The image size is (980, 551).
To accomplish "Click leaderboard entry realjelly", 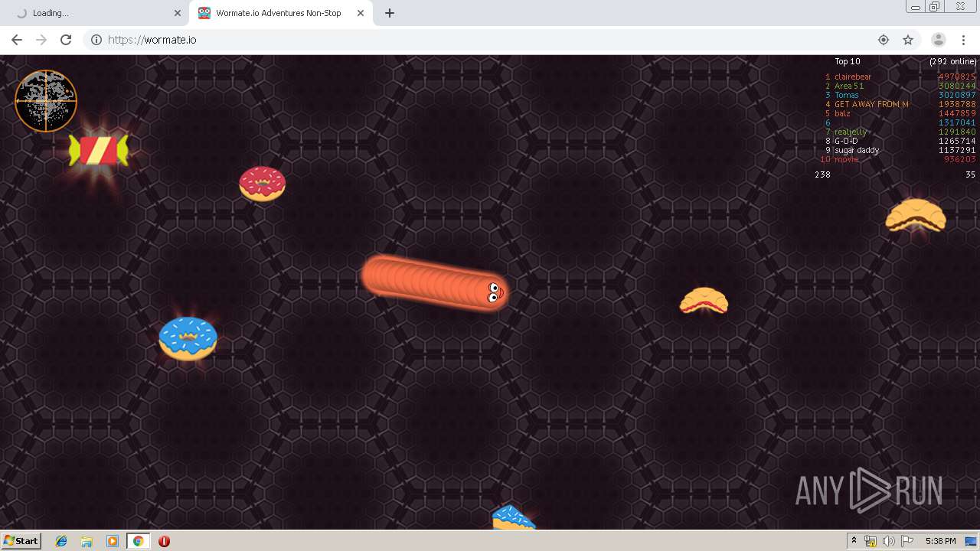I will [851, 132].
